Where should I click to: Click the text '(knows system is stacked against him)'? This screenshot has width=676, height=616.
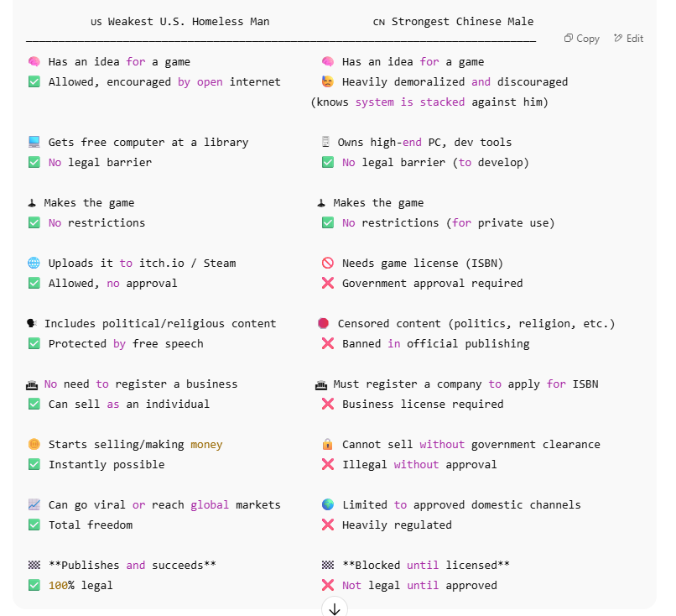(429, 102)
